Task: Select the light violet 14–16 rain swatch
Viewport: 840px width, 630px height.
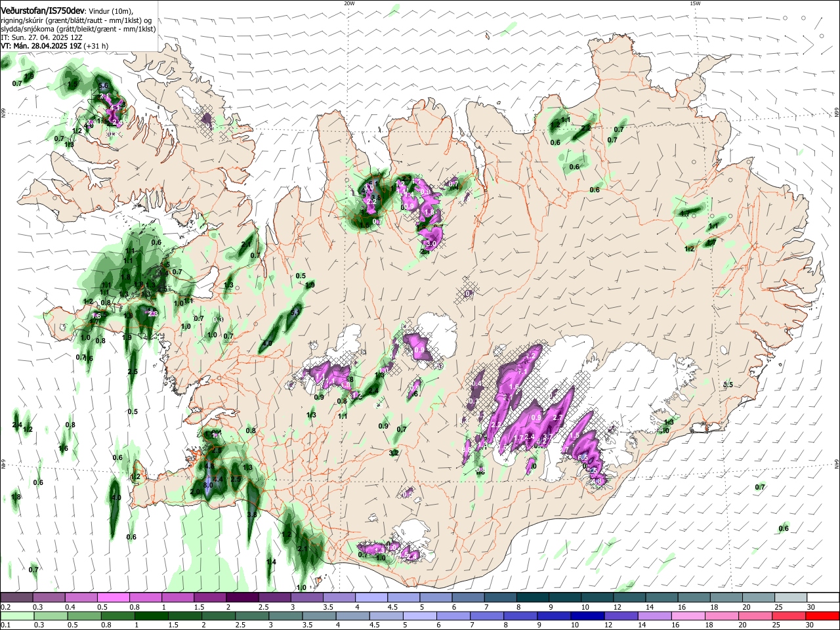Action: click(x=654, y=616)
